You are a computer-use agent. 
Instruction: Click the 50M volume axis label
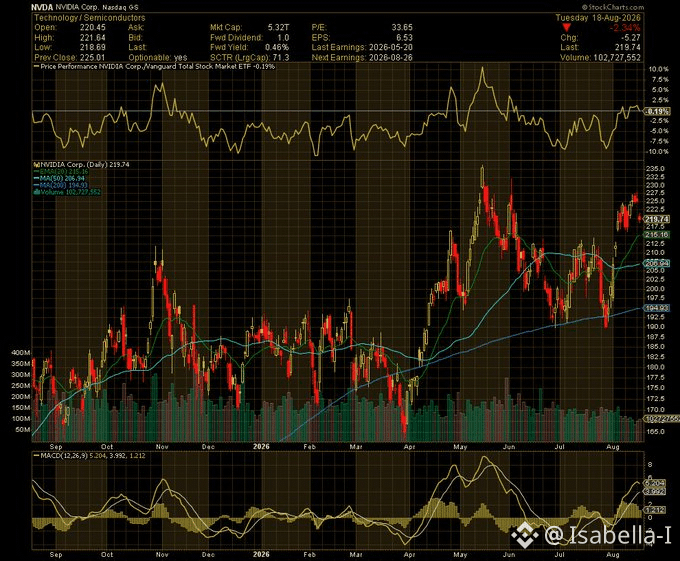coord(23,430)
